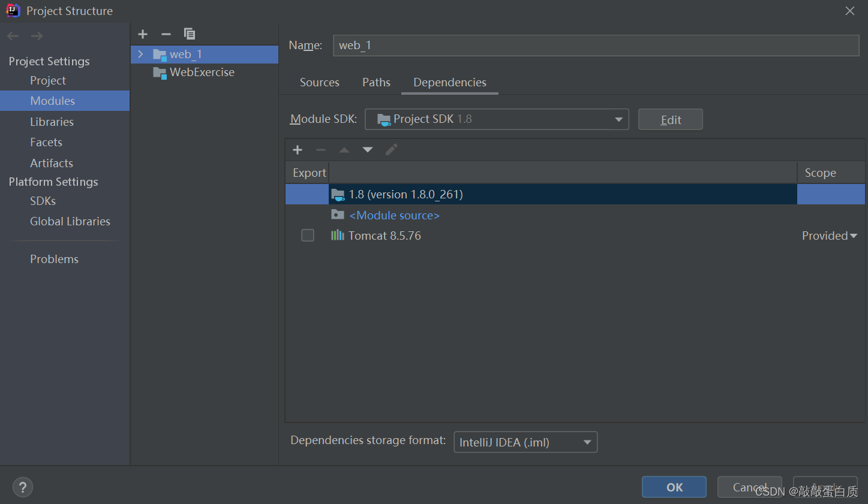Image resolution: width=868 pixels, height=504 pixels.
Task: Open Dependencies storage format dropdown
Action: [x=525, y=442]
